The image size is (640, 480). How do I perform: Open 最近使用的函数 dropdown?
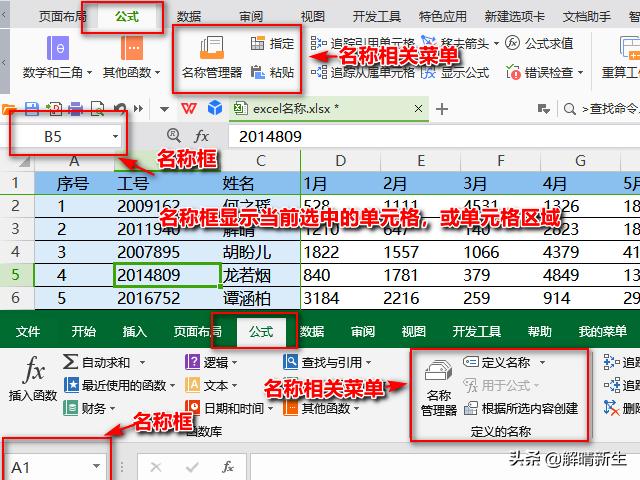pos(172,385)
